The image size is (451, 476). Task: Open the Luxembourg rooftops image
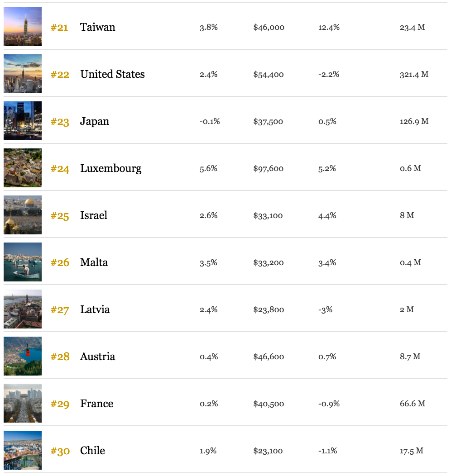point(23,168)
